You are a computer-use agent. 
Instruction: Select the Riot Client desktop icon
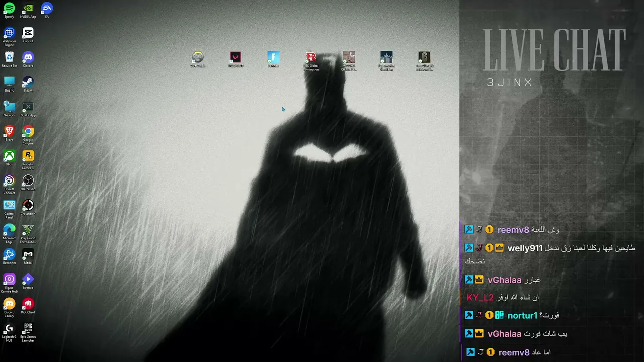[x=28, y=306]
